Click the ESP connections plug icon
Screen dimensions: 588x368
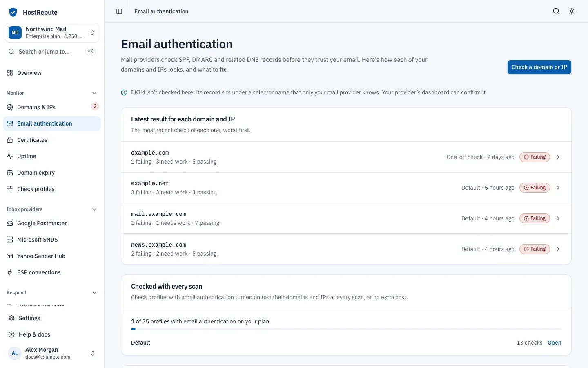10,272
